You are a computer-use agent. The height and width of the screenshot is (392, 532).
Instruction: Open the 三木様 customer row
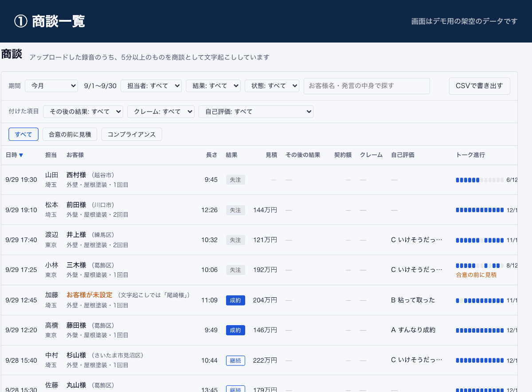[x=259, y=270]
